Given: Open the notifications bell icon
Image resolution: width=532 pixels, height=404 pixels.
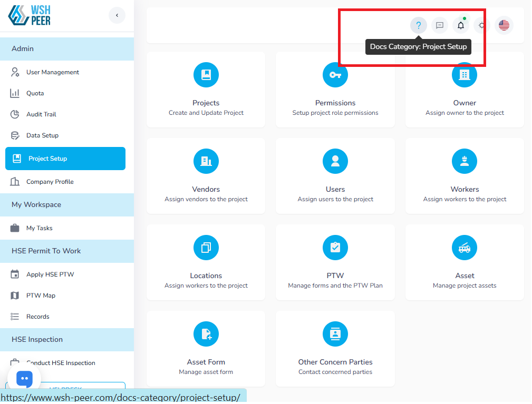Looking at the screenshot, I should coord(461,25).
